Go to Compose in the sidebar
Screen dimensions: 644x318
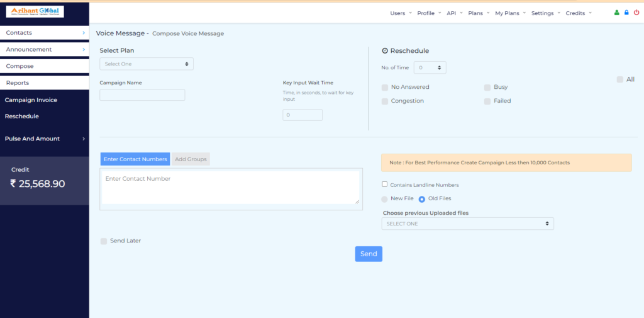coord(45,66)
